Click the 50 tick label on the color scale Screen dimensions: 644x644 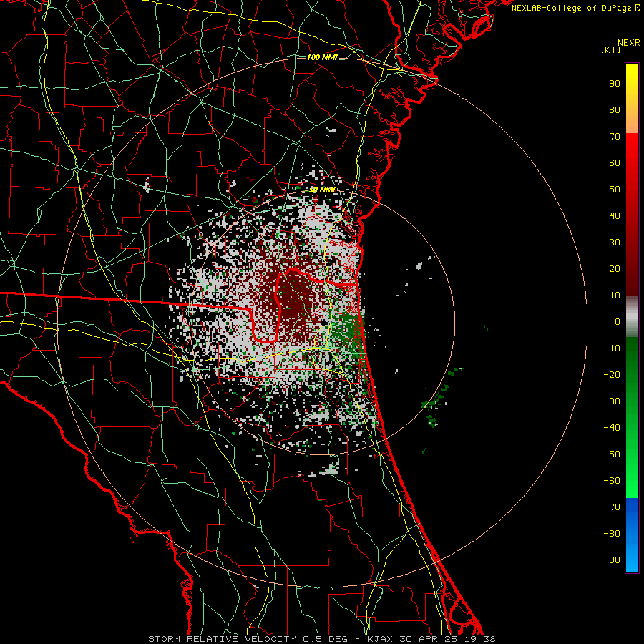point(615,190)
